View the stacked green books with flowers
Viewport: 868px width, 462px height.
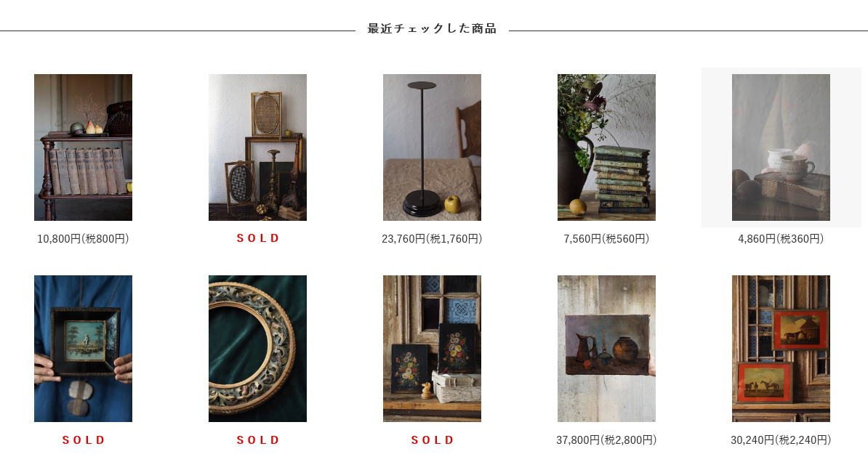tap(606, 147)
